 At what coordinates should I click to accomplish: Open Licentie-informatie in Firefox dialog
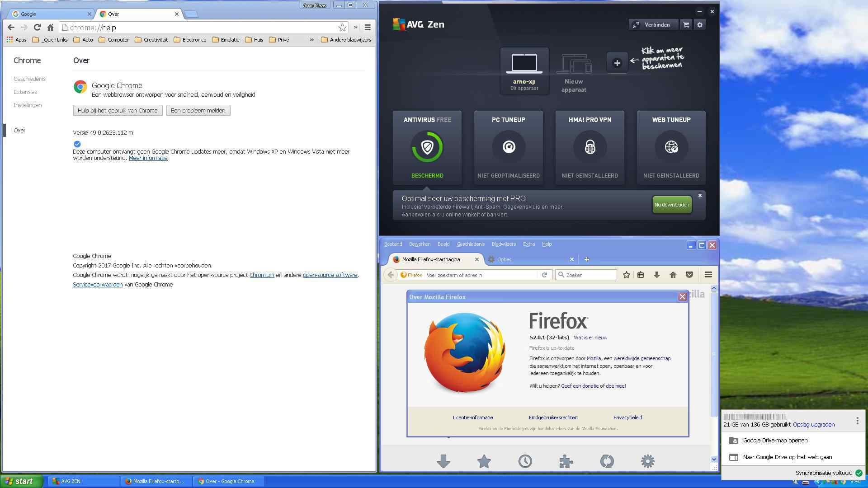[x=473, y=418]
